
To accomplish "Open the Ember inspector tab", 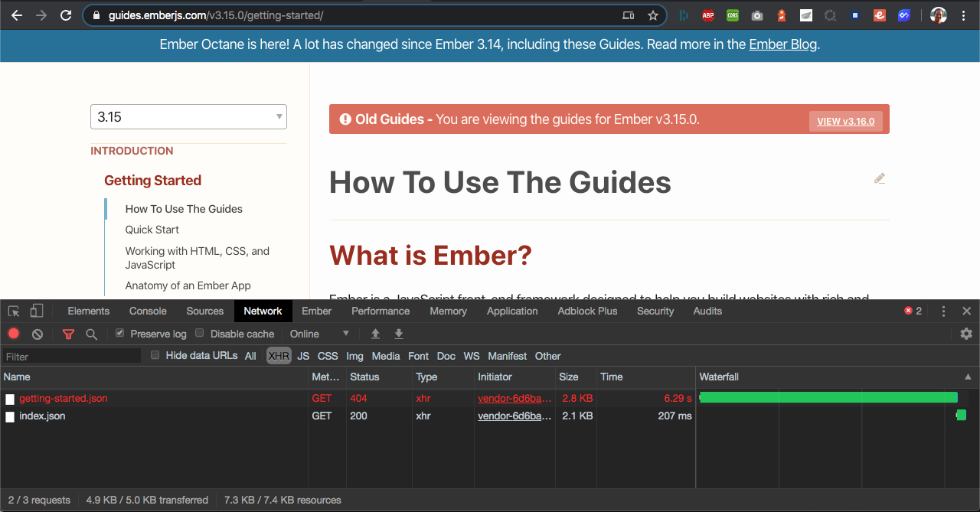I will (x=317, y=311).
